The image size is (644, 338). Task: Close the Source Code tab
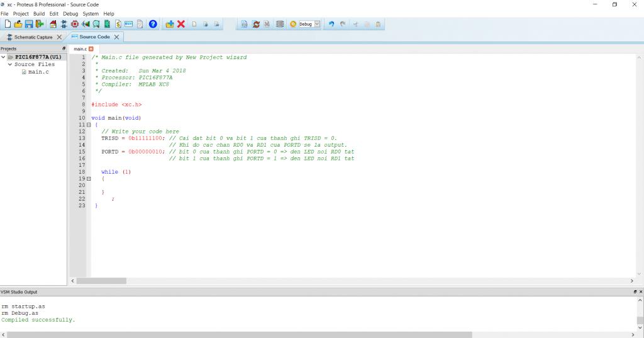coord(116,37)
